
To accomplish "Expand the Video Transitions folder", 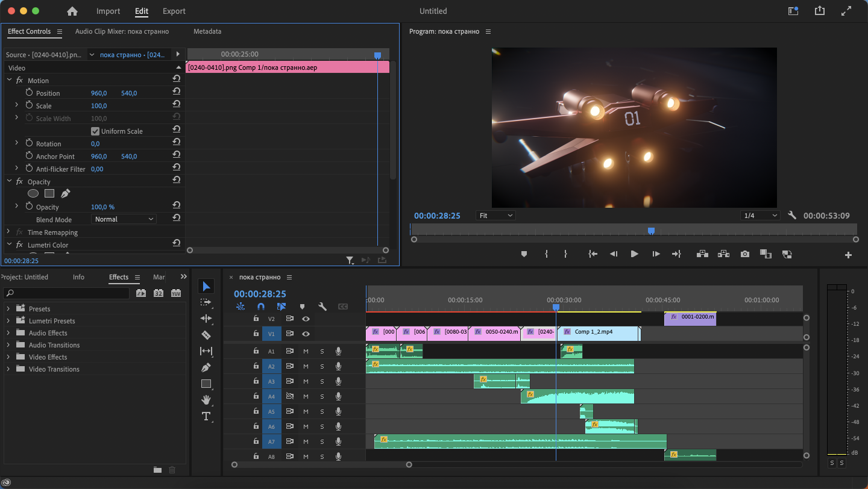I will [x=8, y=369].
